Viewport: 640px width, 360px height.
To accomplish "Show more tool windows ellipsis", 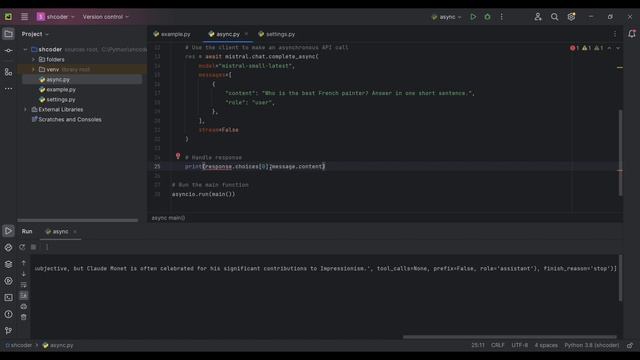I will coord(8,89).
